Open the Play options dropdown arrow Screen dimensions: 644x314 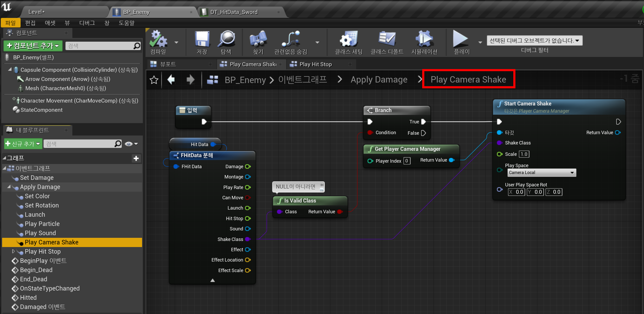pos(480,42)
